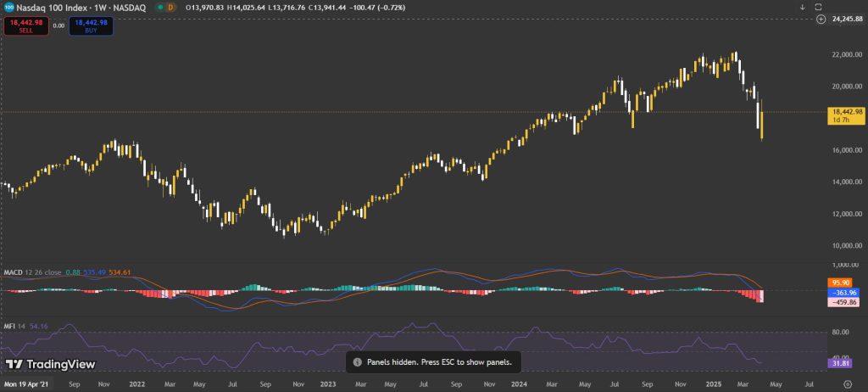Screen dimensions: 868x392
Task: Click the yellow current price label 18,442.98
Action: coord(845,115)
